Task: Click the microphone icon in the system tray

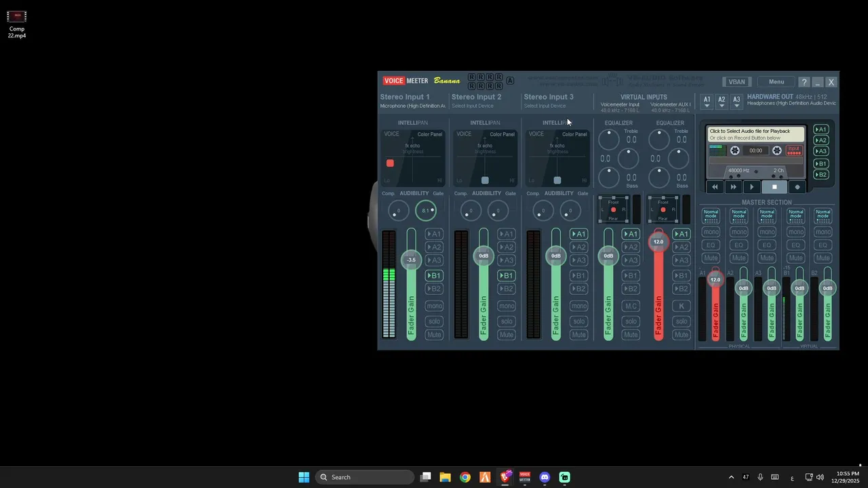Action: (x=760, y=477)
